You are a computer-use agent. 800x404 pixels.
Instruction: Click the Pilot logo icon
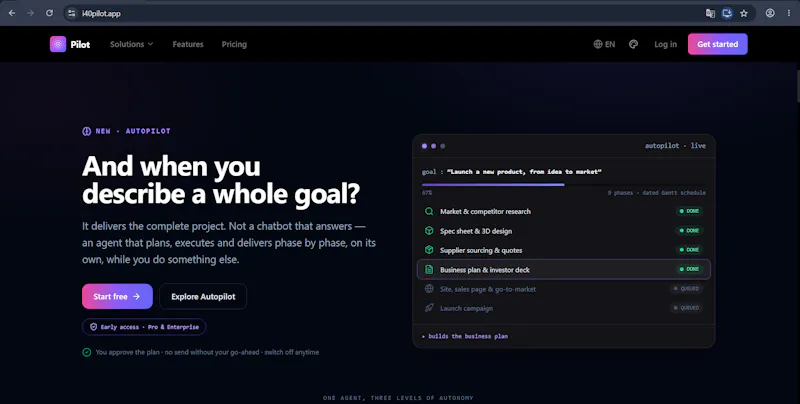point(58,44)
